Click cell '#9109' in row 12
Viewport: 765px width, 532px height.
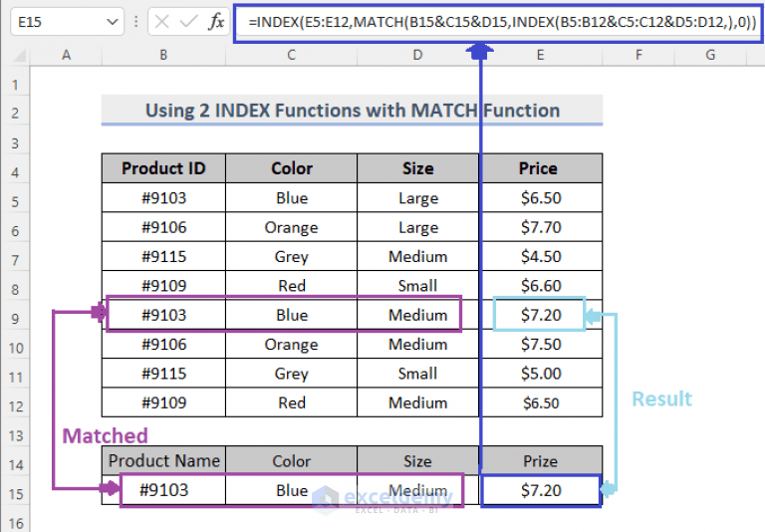[x=163, y=402]
